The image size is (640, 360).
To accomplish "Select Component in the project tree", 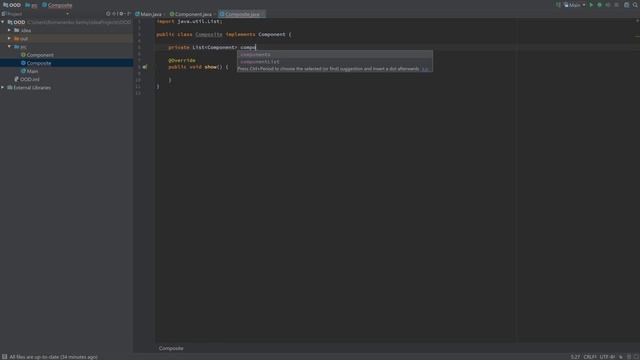I will coord(37,55).
